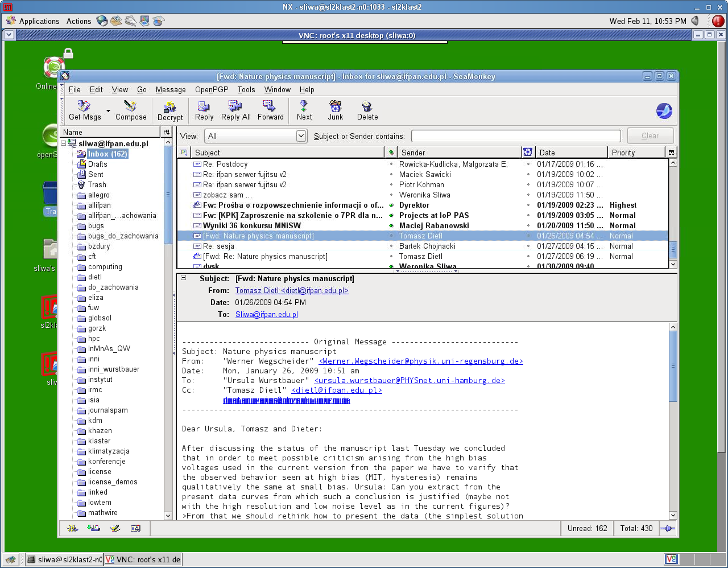Image resolution: width=728 pixels, height=568 pixels.
Task: Go to Next unread message
Action: click(304, 110)
